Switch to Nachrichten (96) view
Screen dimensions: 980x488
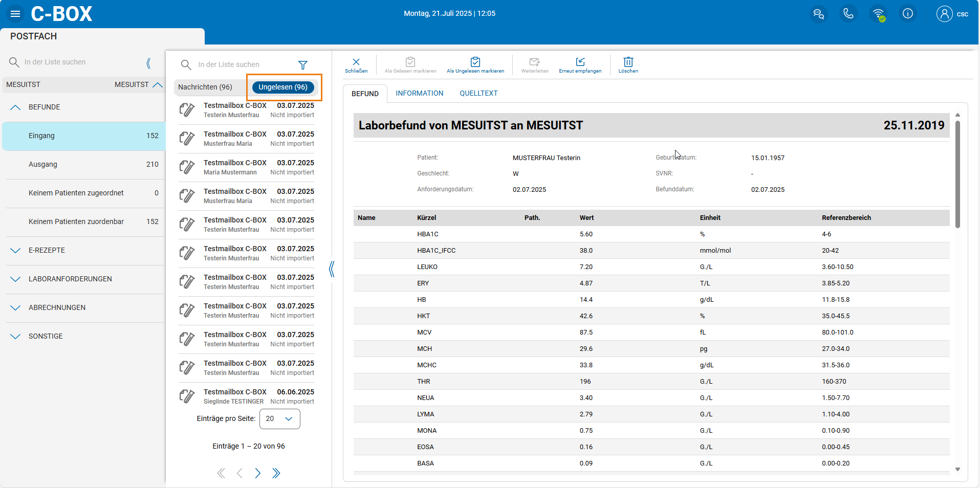click(205, 87)
